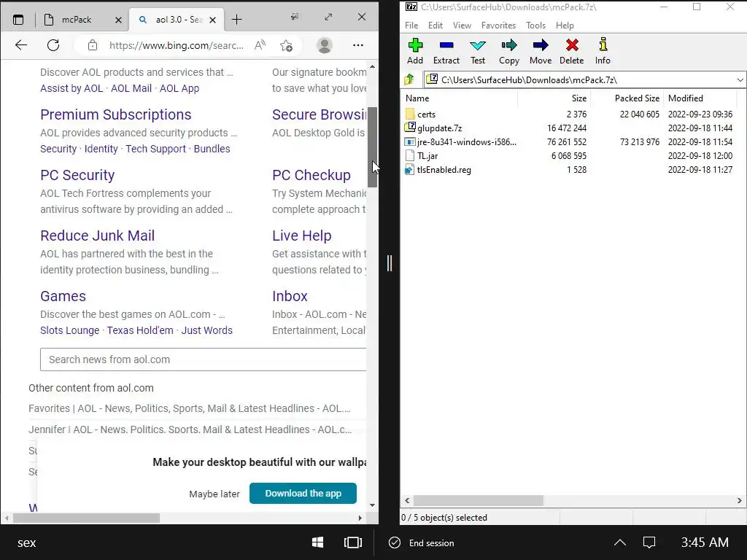Dismiss popup with Maybe later
The height and width of the screenshot is (560, 747).
click(x=214, y=494)
